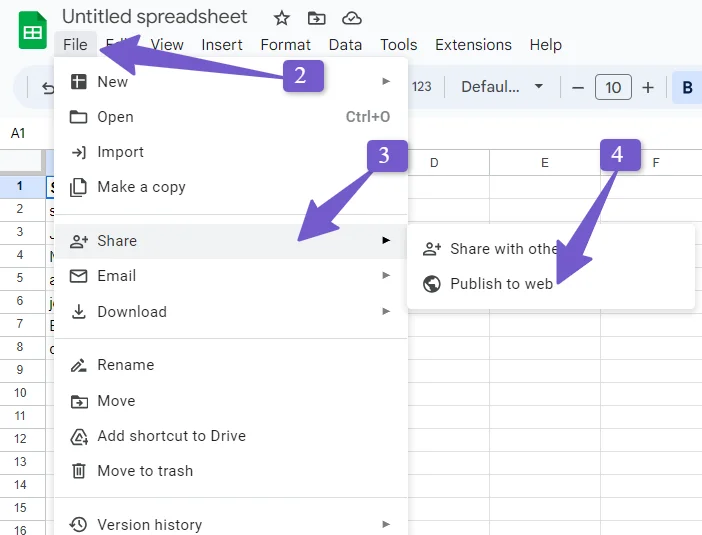Screen dimensions: 702x535
Task: Open the Extensions menu
Action: [473, 45]
